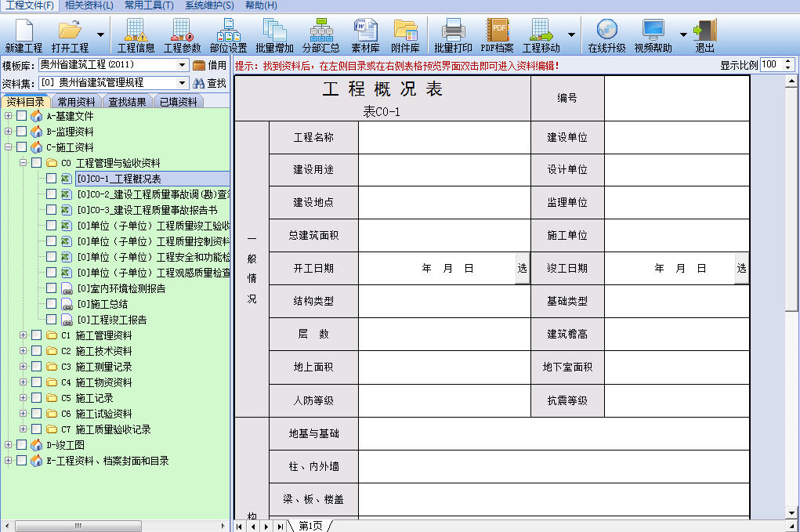Click 选 button next to 开工日期
This screenshot has height=532, width=800.
coord(522,268)
